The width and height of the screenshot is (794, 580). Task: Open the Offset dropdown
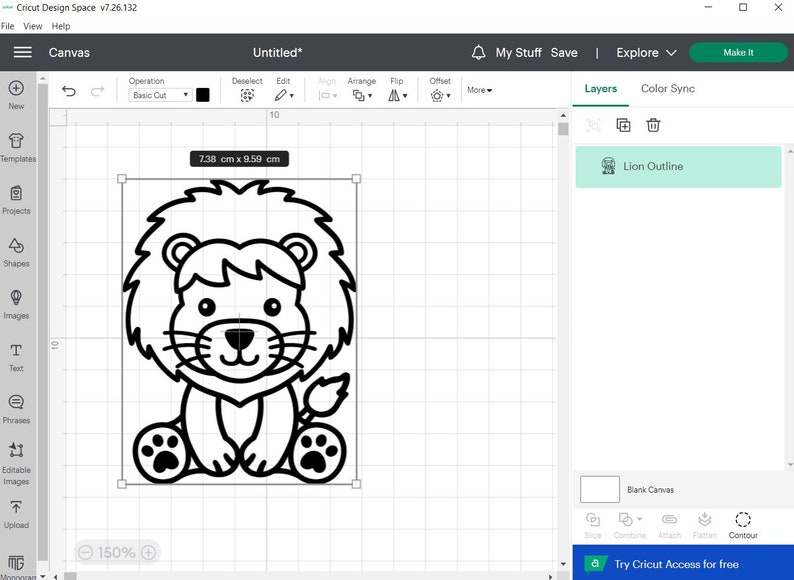click(440, 95)
